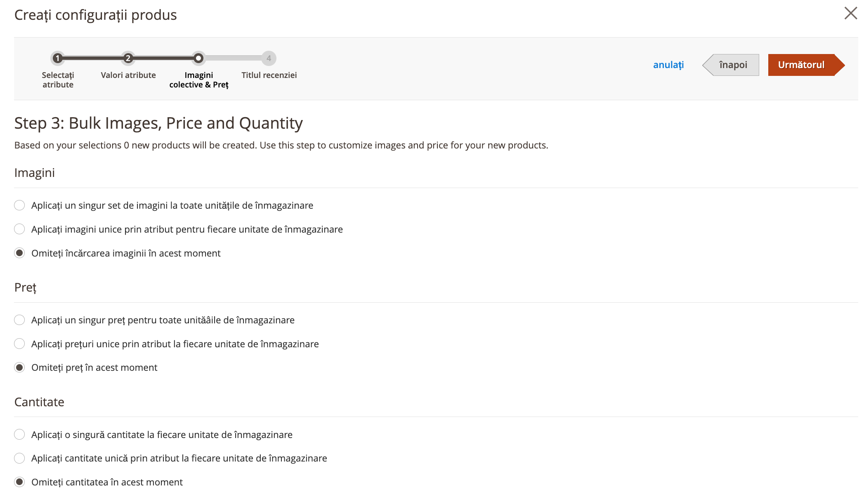This screenshot has width=864, height=504.
Task: Choose unique images per attribute option
Action: (19, 229)
